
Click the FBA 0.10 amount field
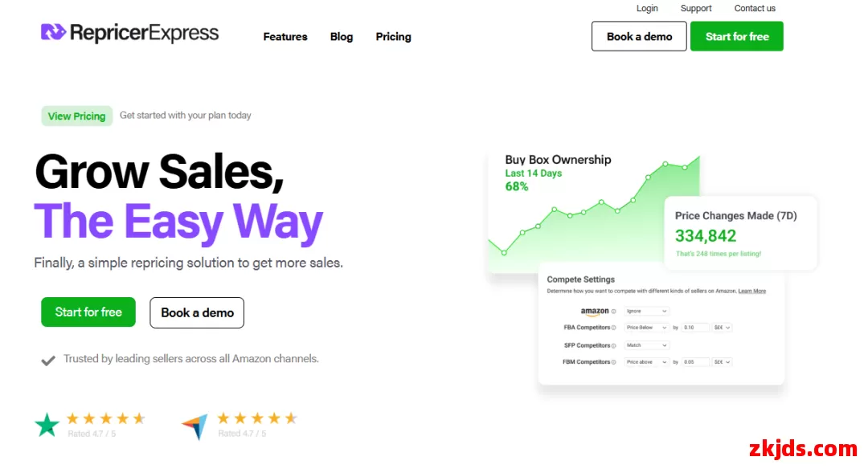pyautogui.click(x=695, y=328)
